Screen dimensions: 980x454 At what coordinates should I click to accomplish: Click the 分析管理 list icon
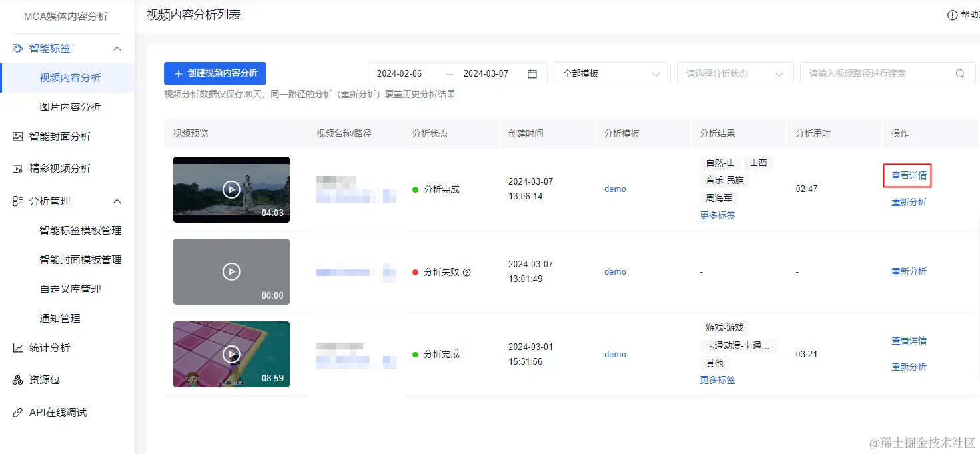point(18,201)
